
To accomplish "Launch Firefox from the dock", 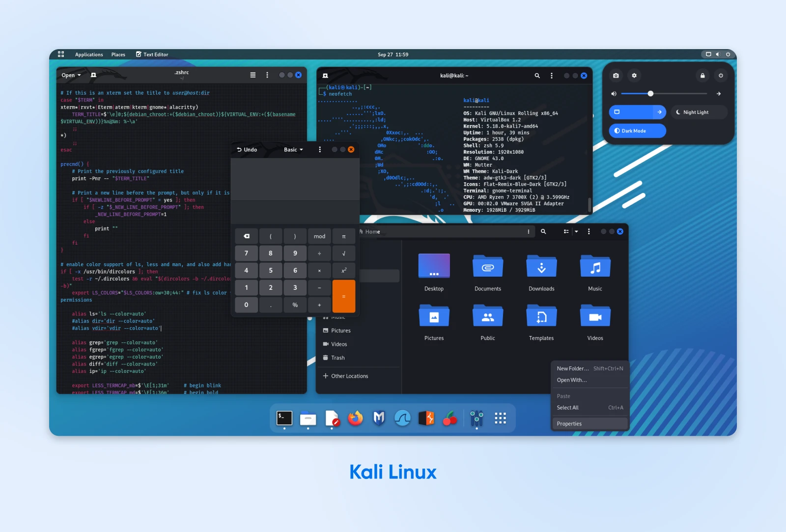I will point(355,418).
